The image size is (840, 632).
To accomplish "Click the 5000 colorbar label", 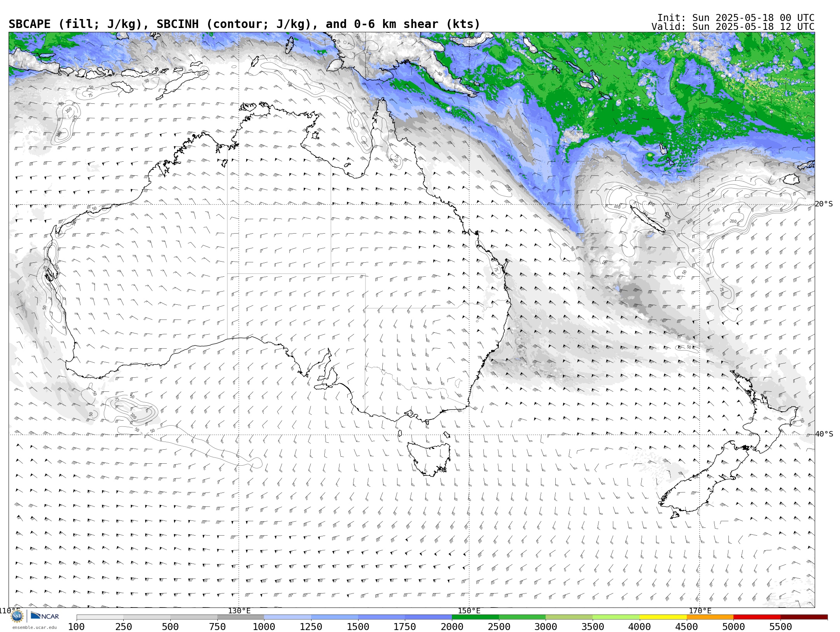I will (733, 627).
